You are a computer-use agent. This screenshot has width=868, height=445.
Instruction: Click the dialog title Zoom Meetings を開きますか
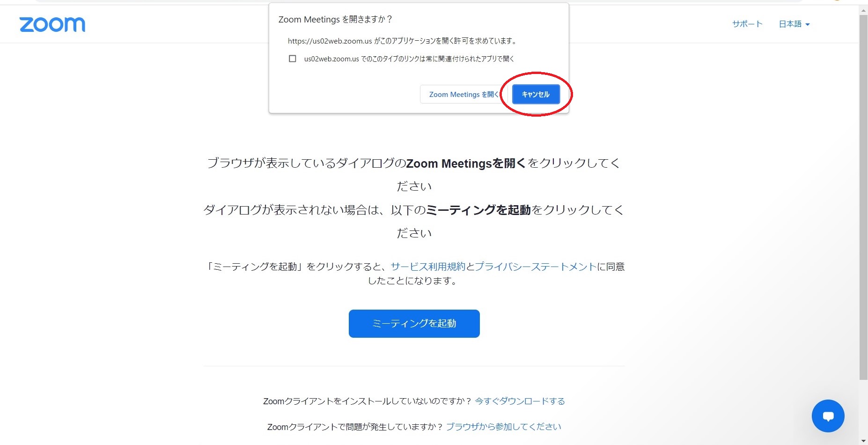pyautogui.click(x=335, y=19)
